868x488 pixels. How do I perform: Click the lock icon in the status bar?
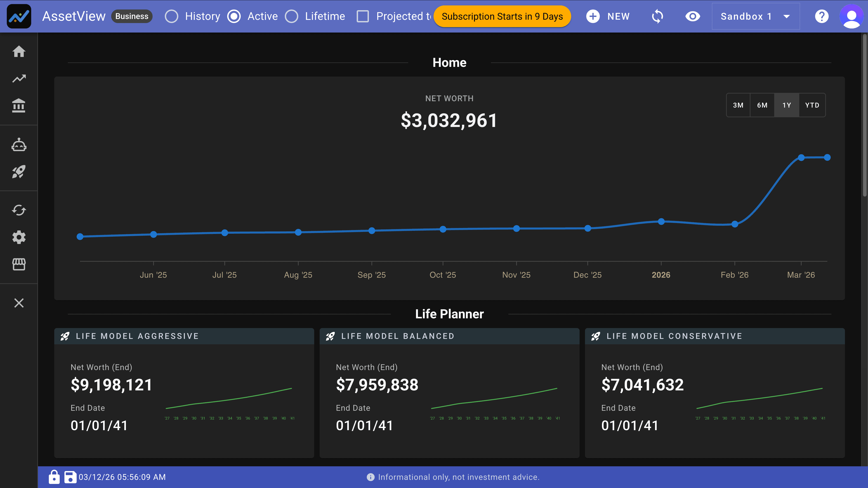[54, 477]
